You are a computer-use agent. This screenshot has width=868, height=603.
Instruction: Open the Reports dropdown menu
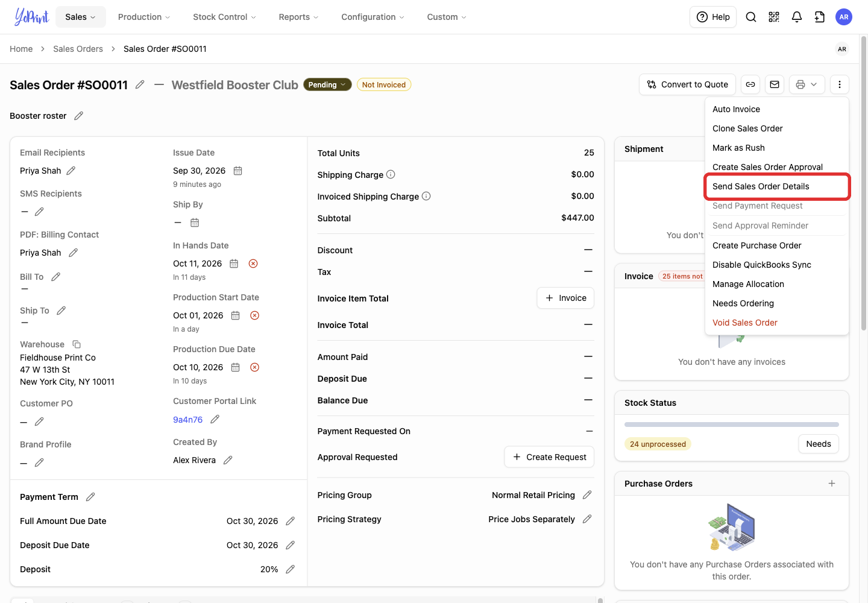pyautogui.click(x=298, y=17)
